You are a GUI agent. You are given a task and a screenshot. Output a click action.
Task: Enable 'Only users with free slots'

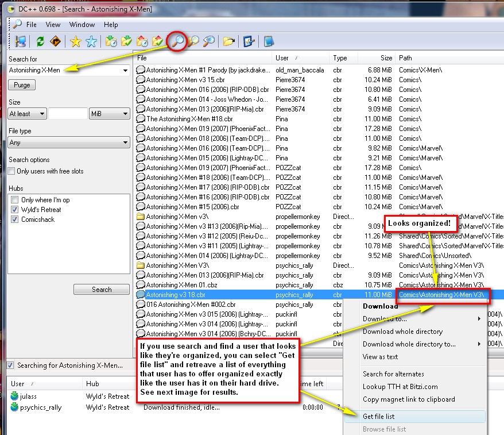point(12,171)
